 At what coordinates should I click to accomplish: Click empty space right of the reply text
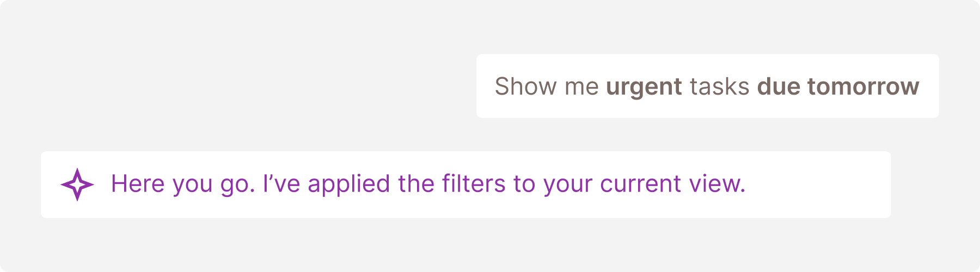click(x=817, y=184)
